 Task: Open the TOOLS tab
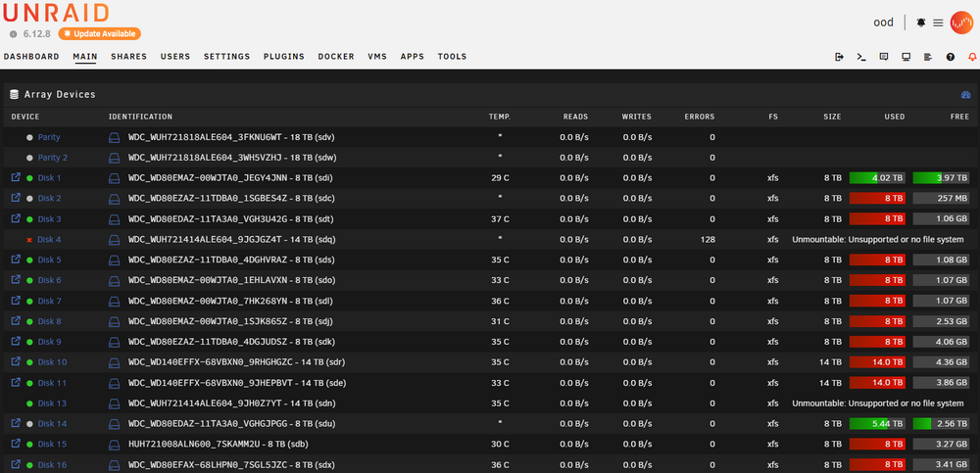[452, 56]
